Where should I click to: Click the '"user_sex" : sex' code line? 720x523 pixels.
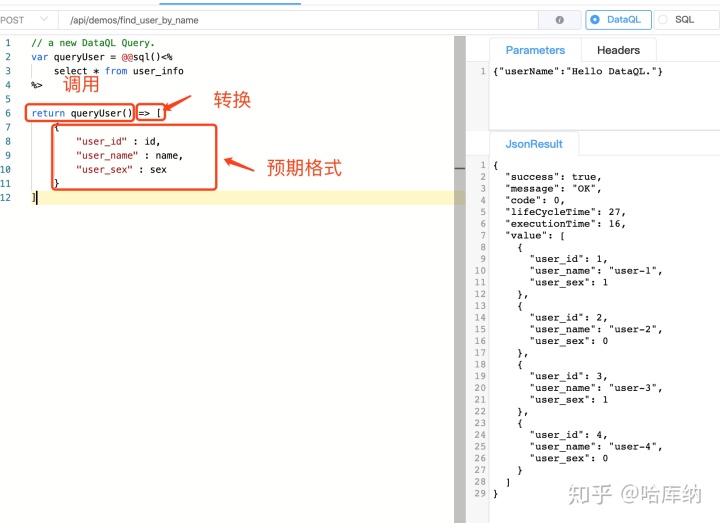tap(121, 169)
